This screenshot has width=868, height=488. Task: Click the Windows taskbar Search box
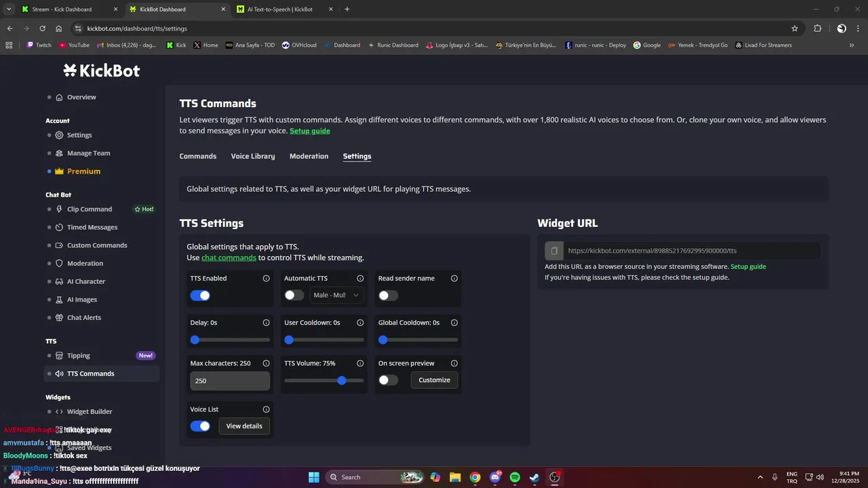[x=375, y=477]
